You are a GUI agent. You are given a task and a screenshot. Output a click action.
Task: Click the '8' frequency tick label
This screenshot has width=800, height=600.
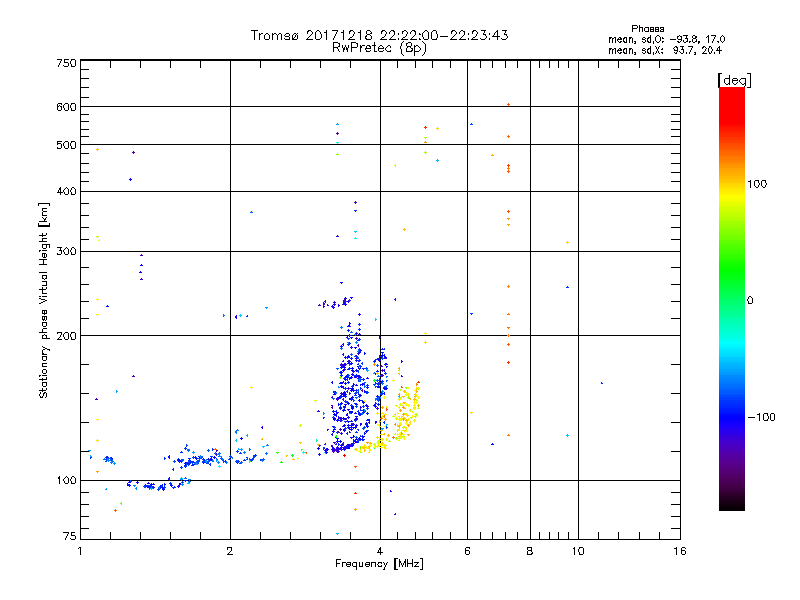coord(530,551)
